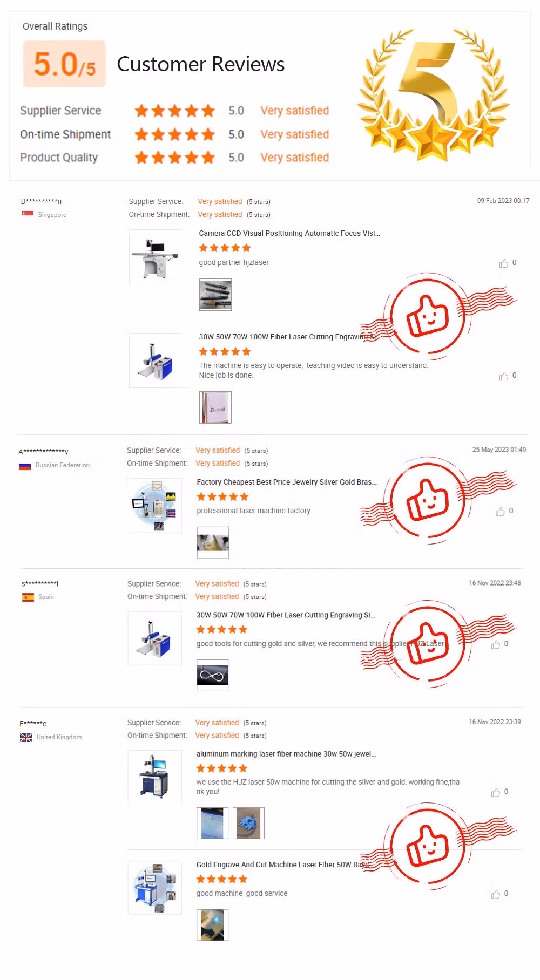Open aluminum marking laser fiber machine link

pos(286,754)
